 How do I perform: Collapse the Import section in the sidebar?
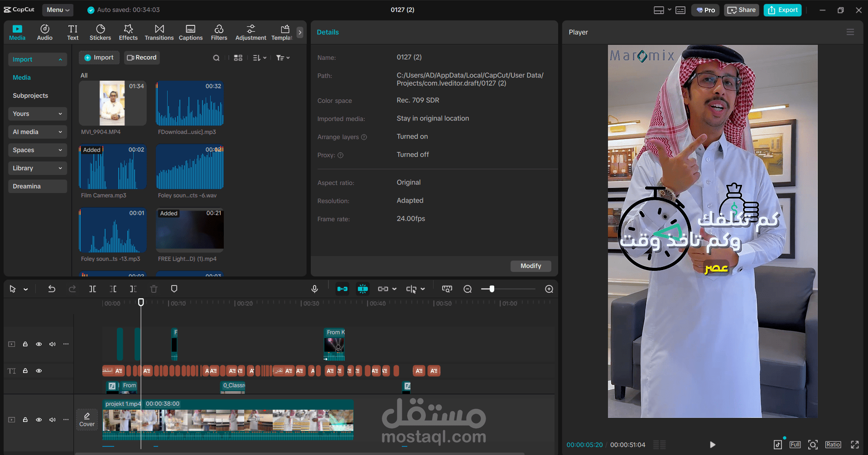click(60, 59)
